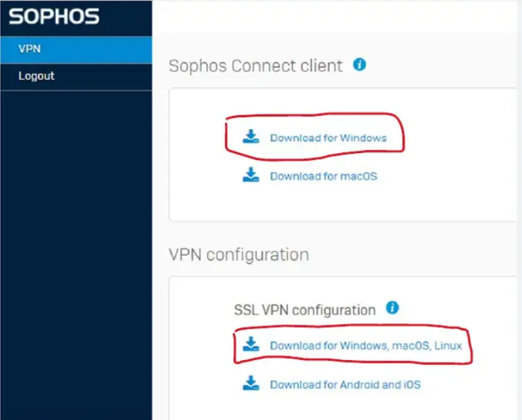
Task: Open the "Download for Windows" link
Action: [328, 138]
